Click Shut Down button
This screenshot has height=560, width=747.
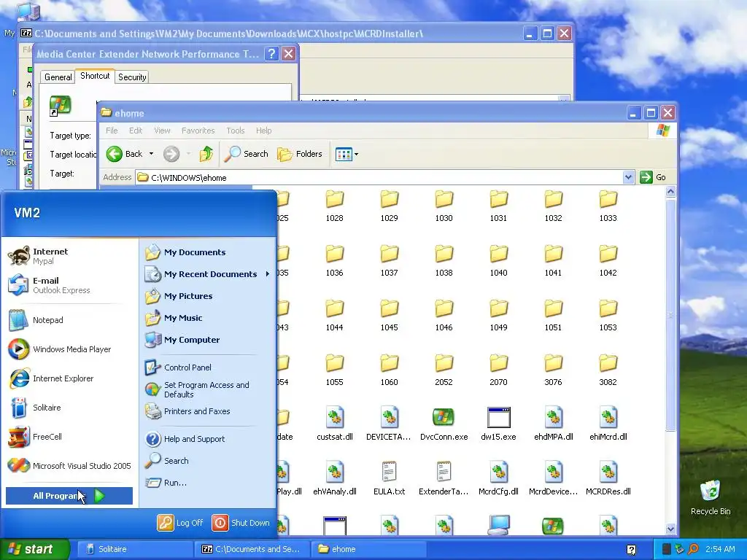pos(241,523)
